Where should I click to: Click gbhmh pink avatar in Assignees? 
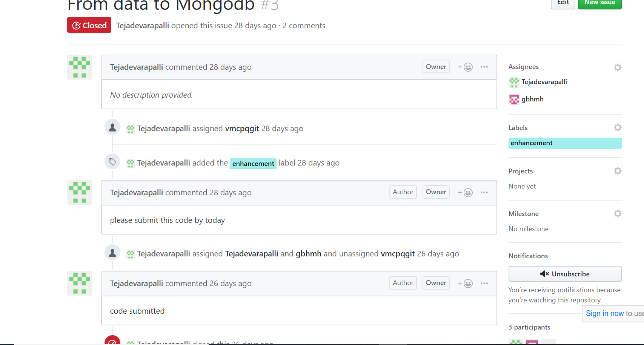(514, 100)
